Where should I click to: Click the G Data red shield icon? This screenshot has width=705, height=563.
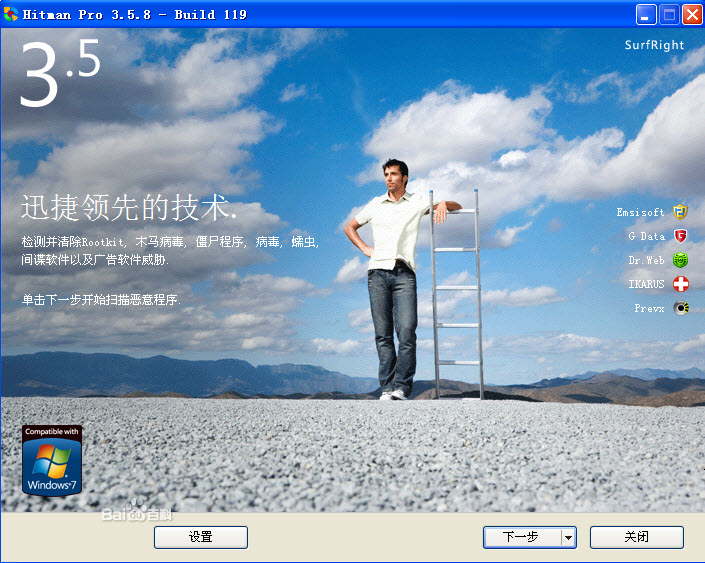680,236
